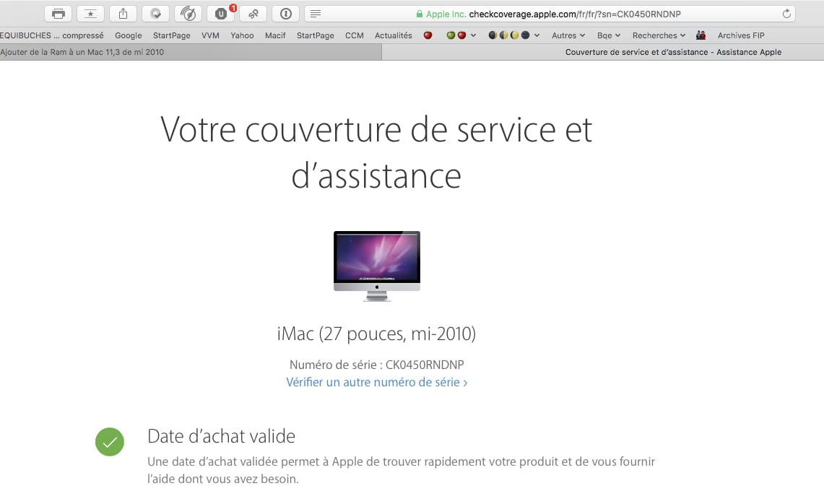Open the Autres bookmarks dropdown
The image size is (824, 504).
(568, 35)
